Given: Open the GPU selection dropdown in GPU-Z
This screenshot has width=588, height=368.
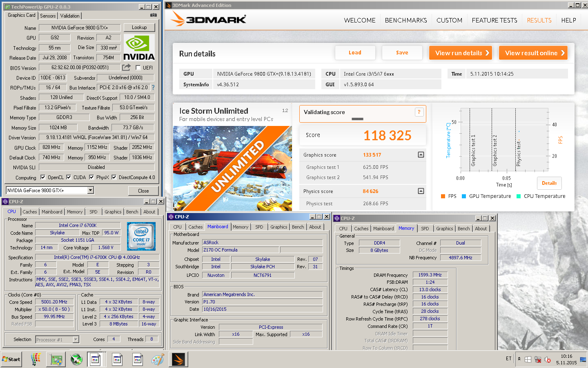Looking at the screenshot, I should coord(91,190).
